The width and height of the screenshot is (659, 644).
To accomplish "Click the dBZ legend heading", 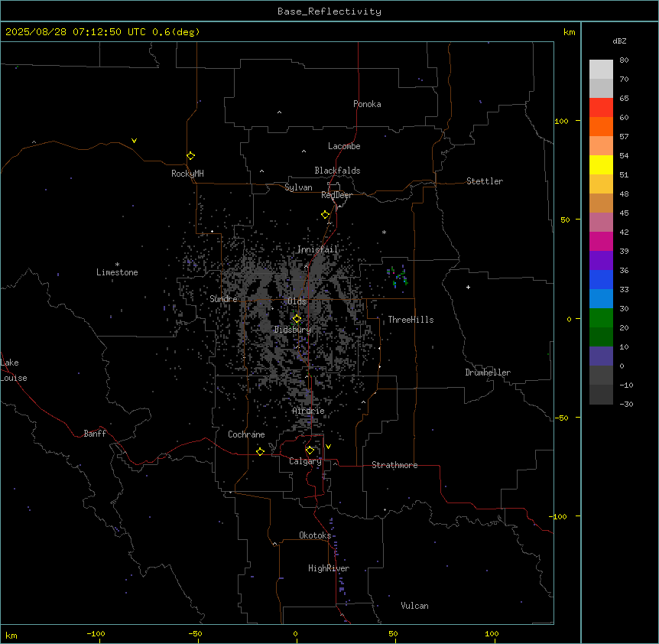I will coord(619,41).
